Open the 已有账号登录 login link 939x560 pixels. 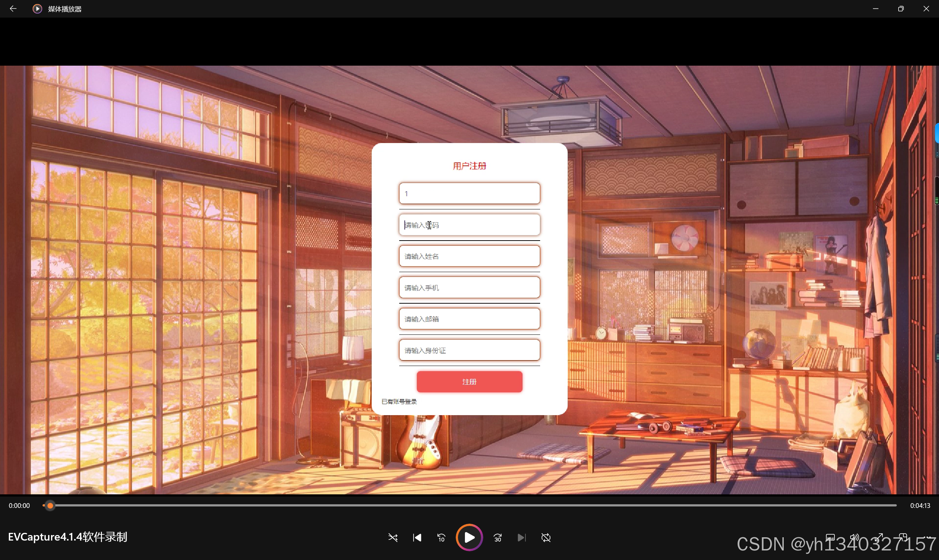(x=399, y=402)
